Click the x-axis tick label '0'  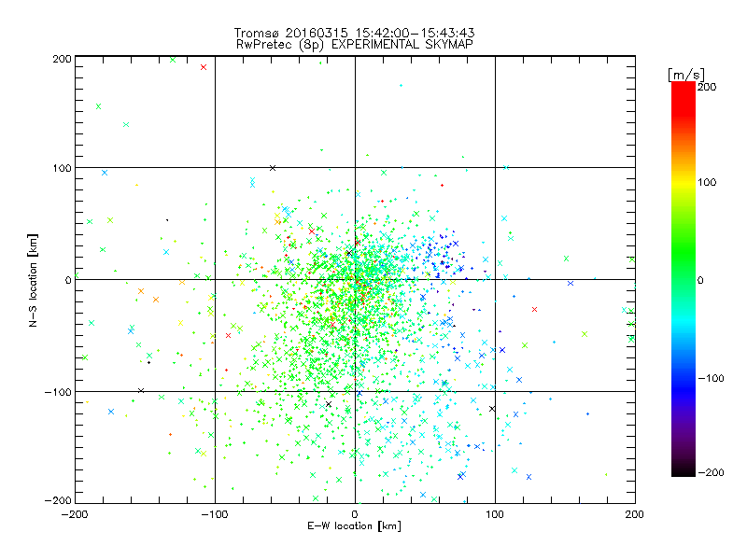[355, 515]
